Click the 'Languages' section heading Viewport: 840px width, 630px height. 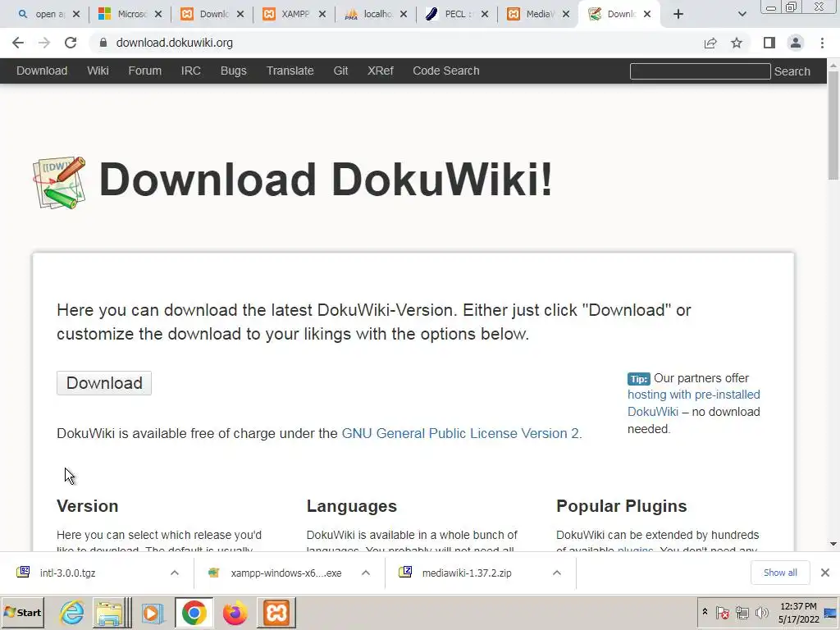(x=351, y=506)
